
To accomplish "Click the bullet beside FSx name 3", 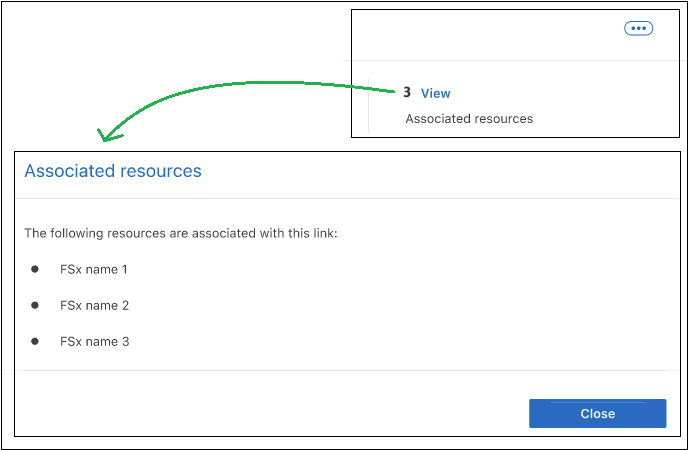I will 35,341.
